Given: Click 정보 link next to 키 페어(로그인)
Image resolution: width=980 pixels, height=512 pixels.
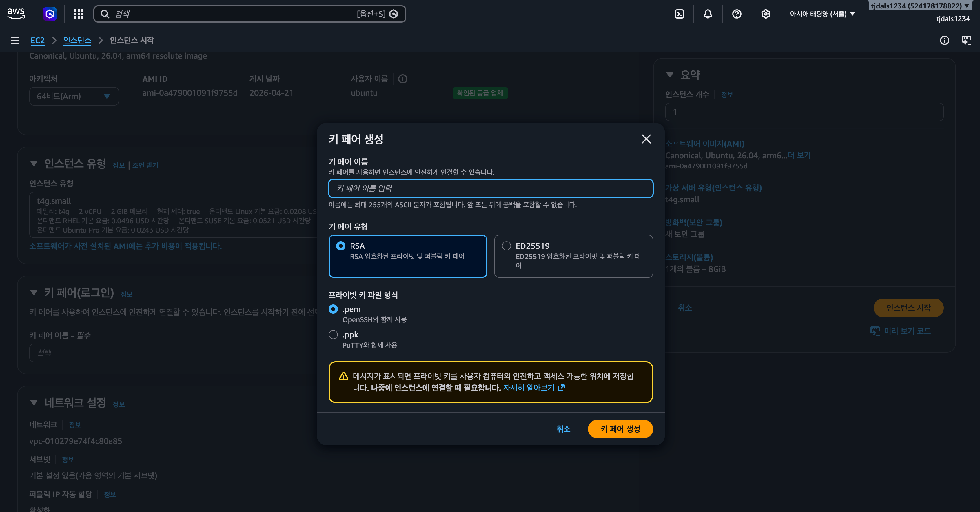Looking at the screenshot, I should click(x=126, y=294).
